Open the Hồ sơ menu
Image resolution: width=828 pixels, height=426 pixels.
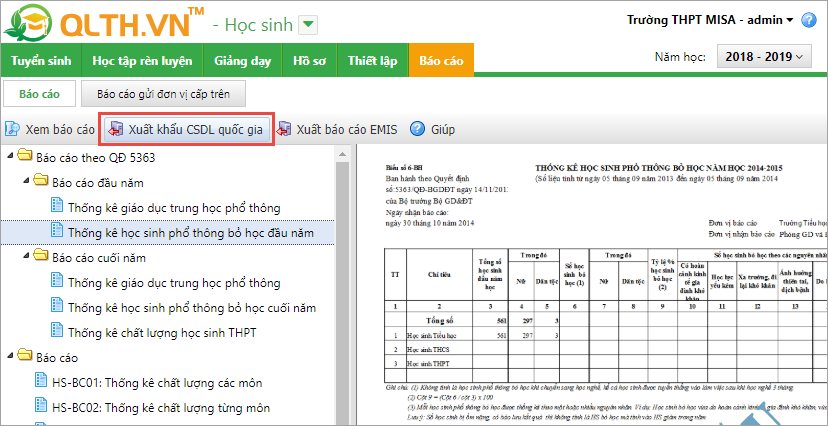tap(309, 61)
